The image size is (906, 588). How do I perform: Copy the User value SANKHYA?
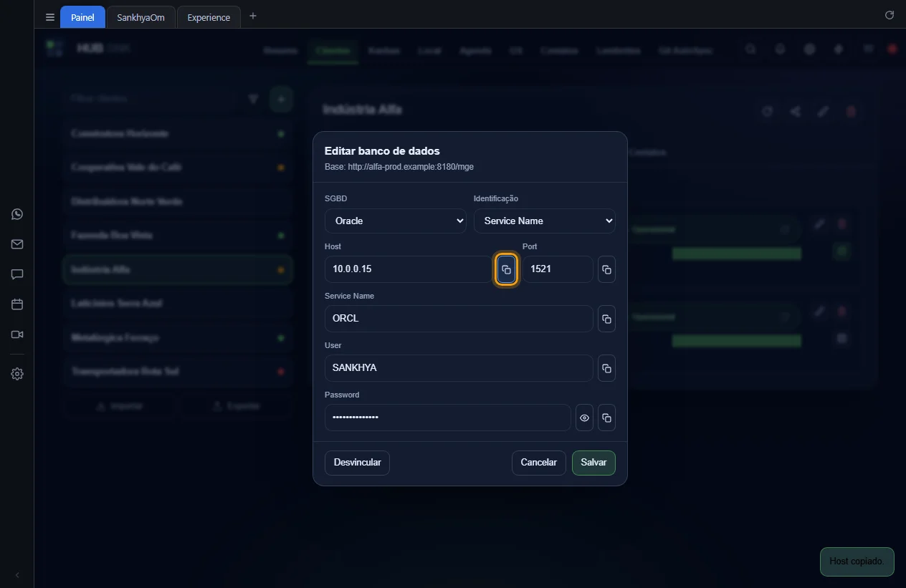point(606,368)
